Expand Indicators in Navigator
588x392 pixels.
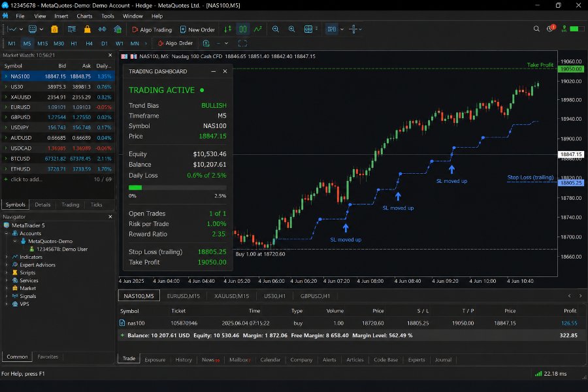(x=7, y=257)
